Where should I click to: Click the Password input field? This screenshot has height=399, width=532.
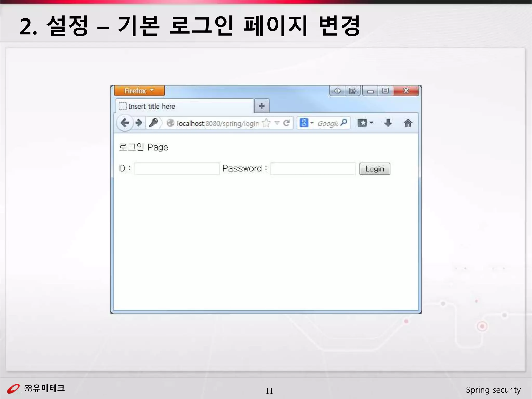pos(313,169)
